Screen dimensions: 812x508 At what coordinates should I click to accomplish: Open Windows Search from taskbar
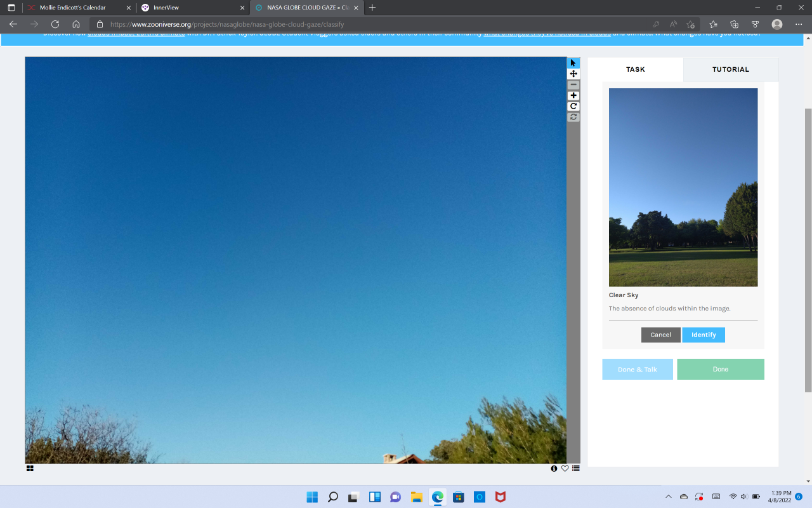[x=333, y=497]
